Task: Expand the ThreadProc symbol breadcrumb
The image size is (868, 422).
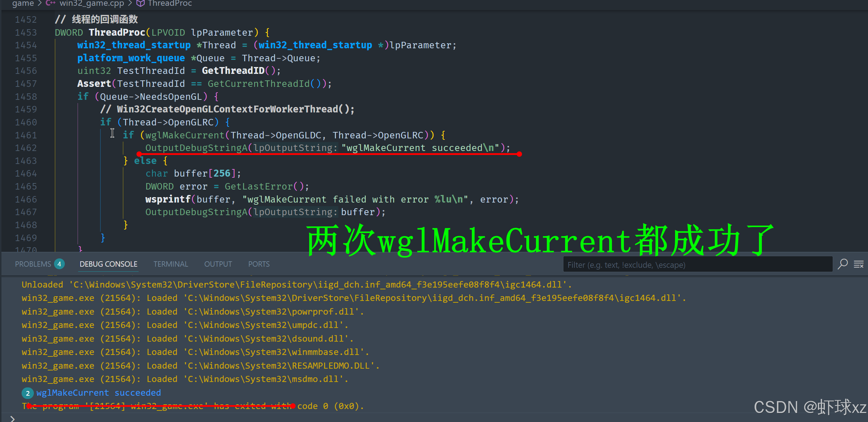Action: point(170,3)
